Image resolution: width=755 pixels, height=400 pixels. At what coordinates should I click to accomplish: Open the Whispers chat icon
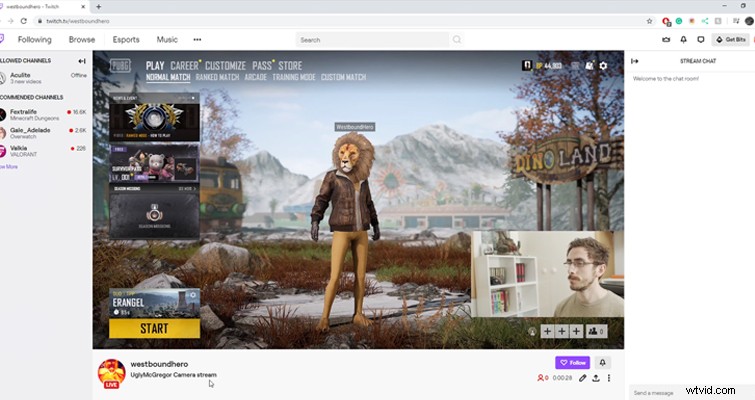(x=701, y=39)
